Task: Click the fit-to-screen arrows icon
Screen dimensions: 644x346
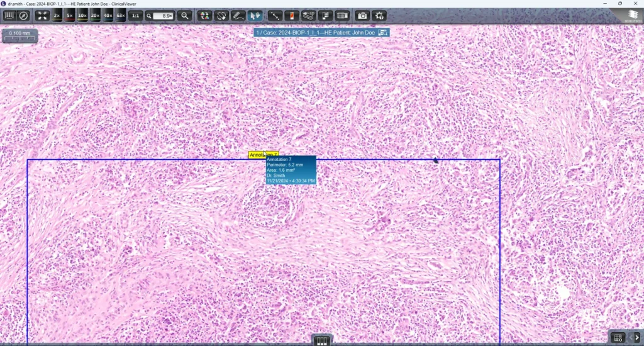Action: point(42,16)
